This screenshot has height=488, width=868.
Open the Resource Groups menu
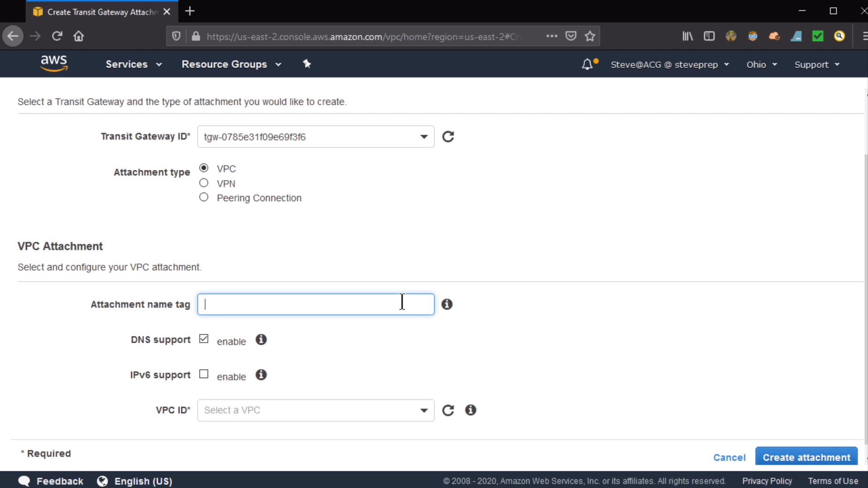231,64
